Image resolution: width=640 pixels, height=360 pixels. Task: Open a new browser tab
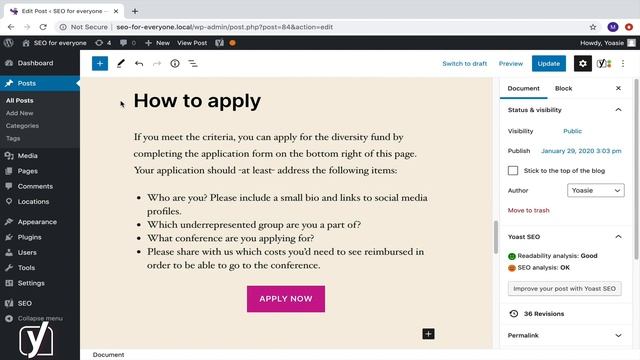pyautogui.click(x=135, y=11)
